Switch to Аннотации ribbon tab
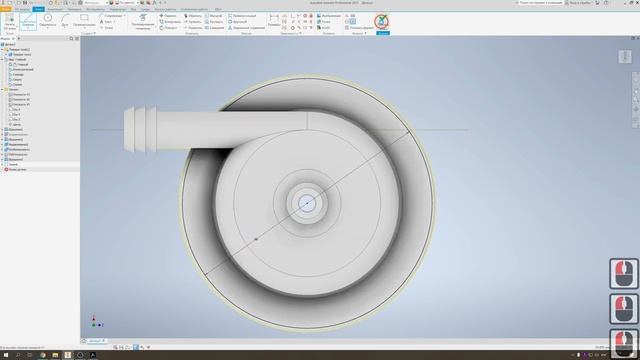 coord(56,9)
